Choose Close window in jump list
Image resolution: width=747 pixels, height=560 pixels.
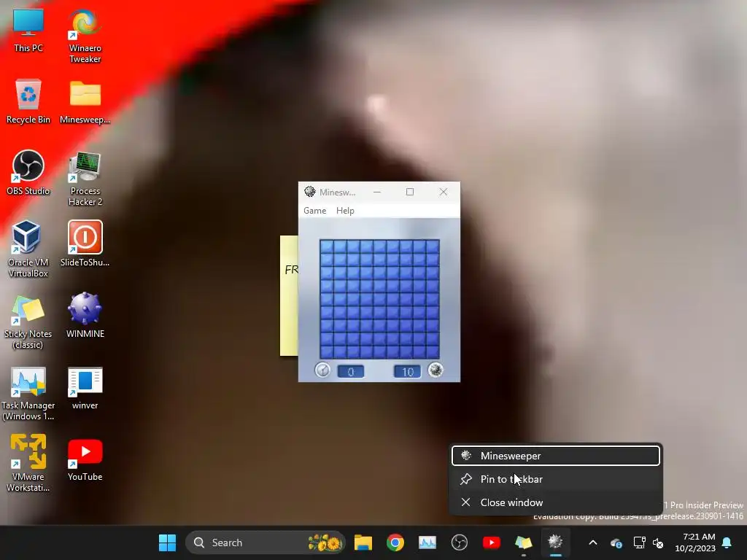tap(555, 502)
